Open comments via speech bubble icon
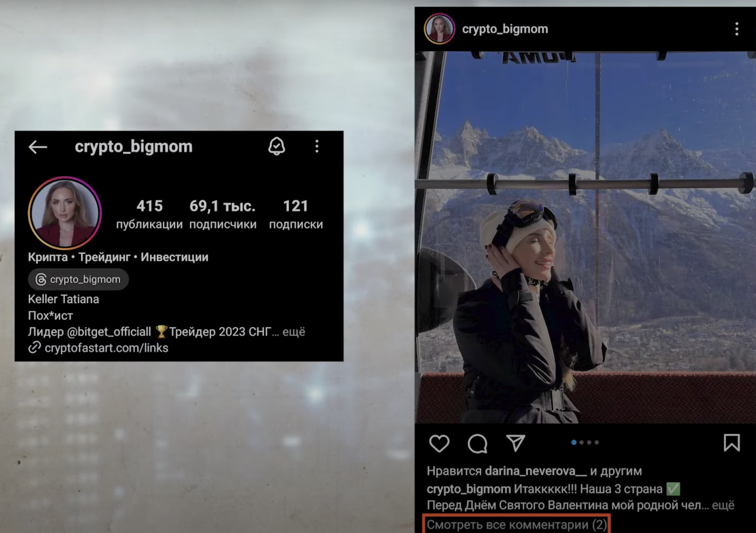This screenshot has height=533, width=756. pyautogui.click(x=477, y=443)
